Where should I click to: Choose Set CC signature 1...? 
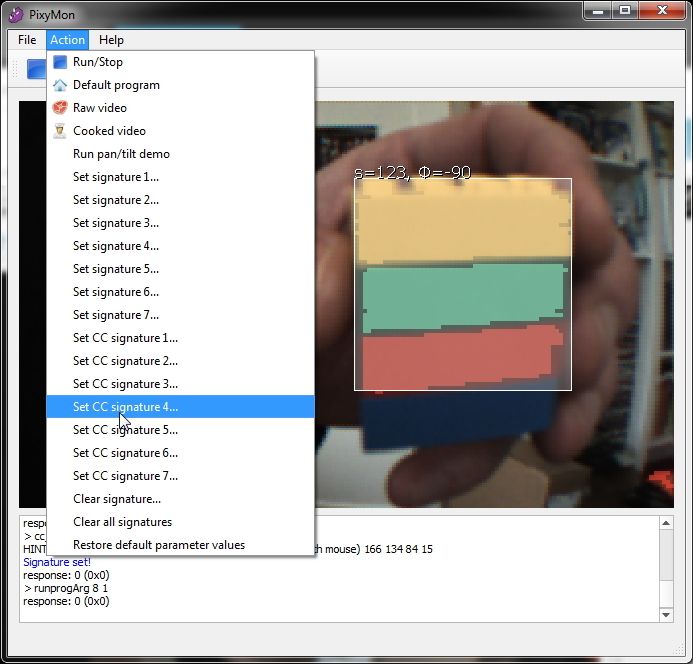[125, 338]
